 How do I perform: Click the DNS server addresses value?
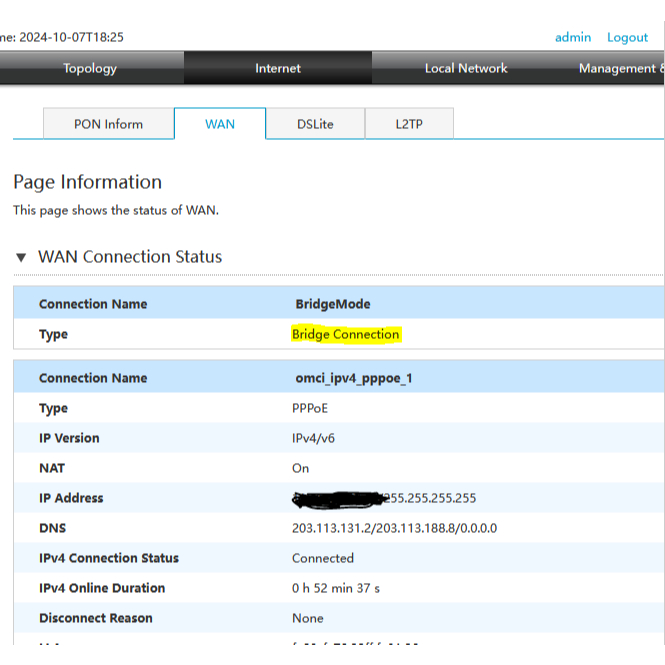[x=394, y=528]
